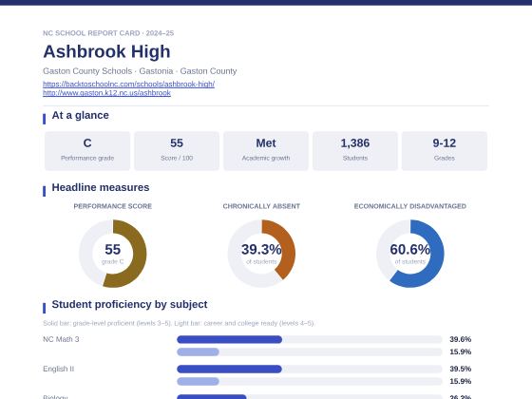The image size is (532, 399).
Task: Click the 1,386 Students card
Action: (355, 151)
